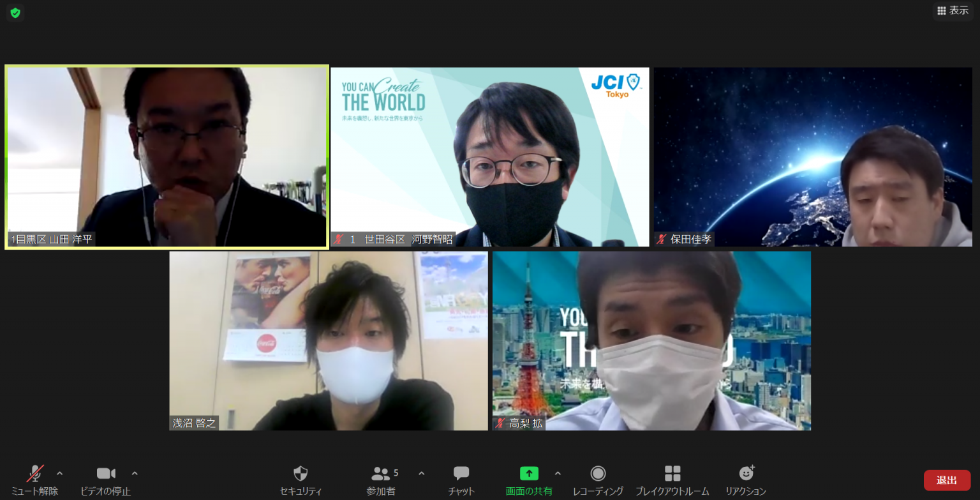Open ブレイクアウトルーム breakout rooms

672,474
